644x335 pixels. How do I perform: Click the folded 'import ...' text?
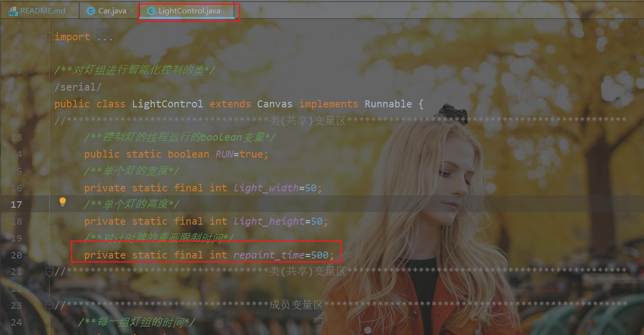pyautogui.click(x=84, y=37)
